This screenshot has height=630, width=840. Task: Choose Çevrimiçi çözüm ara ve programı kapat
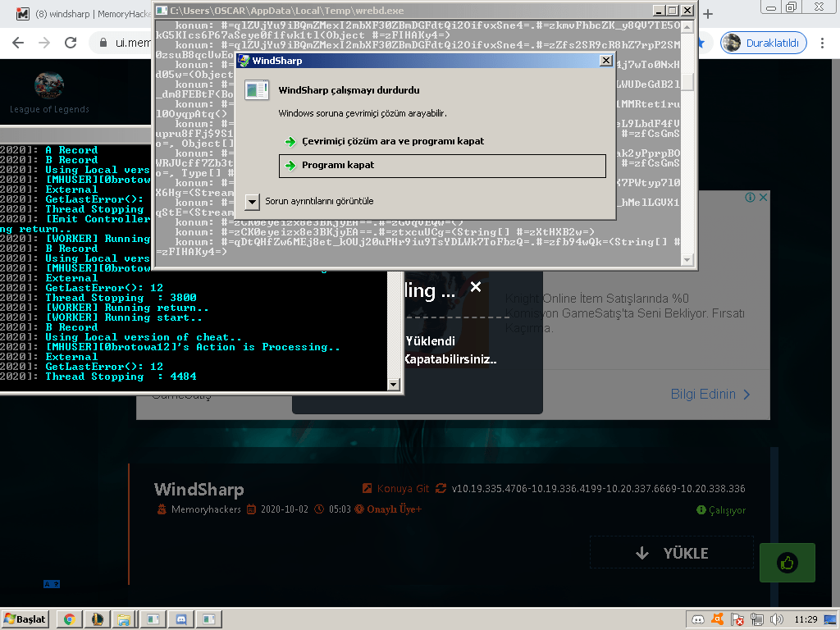[393, 141]
